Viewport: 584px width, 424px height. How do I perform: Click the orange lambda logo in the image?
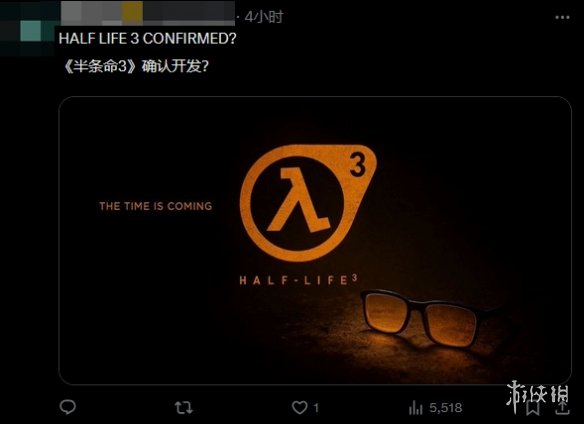308,203
